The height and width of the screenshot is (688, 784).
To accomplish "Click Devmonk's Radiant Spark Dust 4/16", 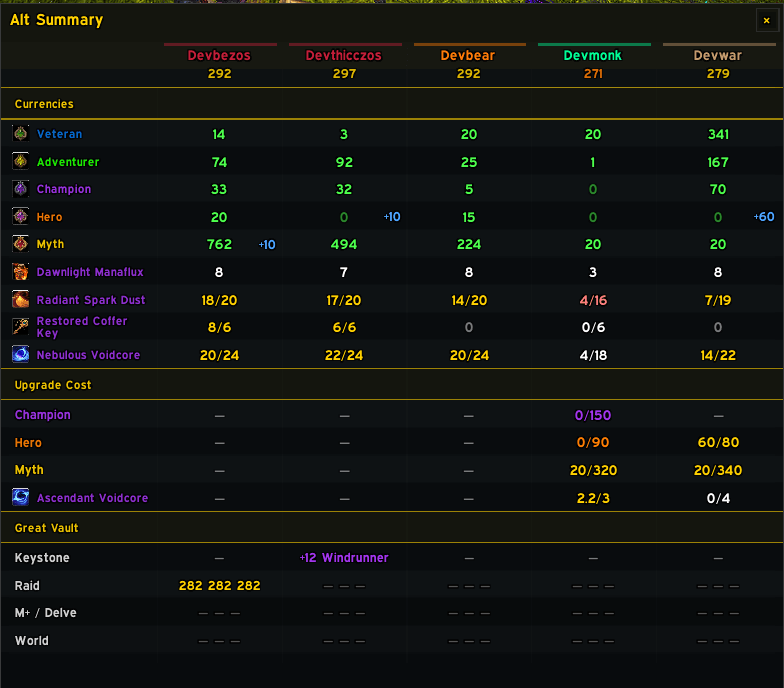I will click(593, 300).
